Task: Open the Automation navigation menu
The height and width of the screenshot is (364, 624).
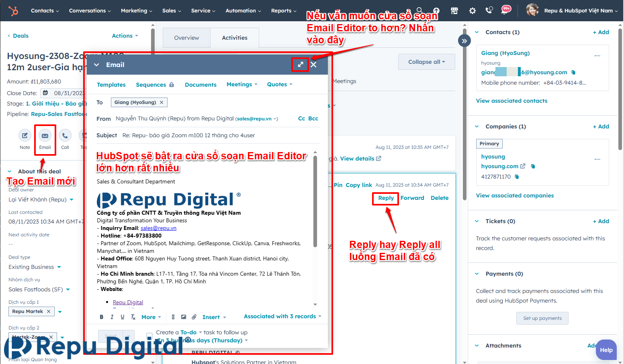Action: pyautogui.click(x=243, y=11)
